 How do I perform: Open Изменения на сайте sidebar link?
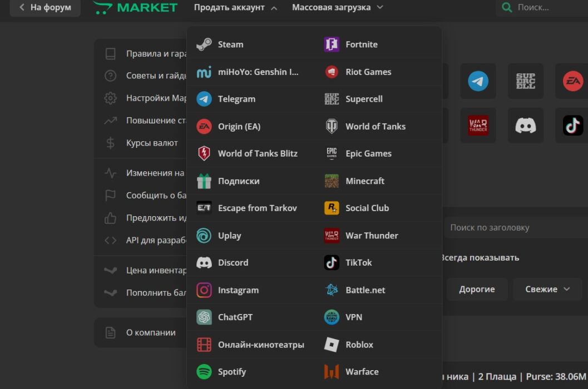(x=141, y=173)
